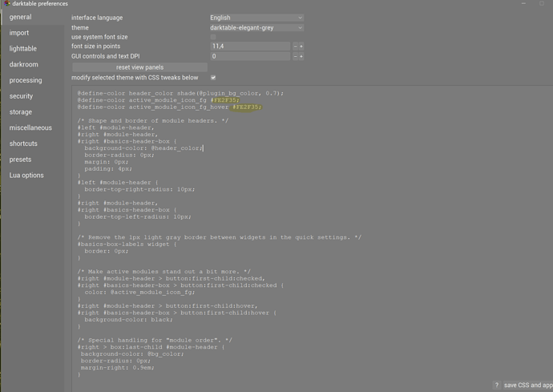Decrease font size with the minus button
The width and height of the screenshot is (553, 392).
pos(295,46)
